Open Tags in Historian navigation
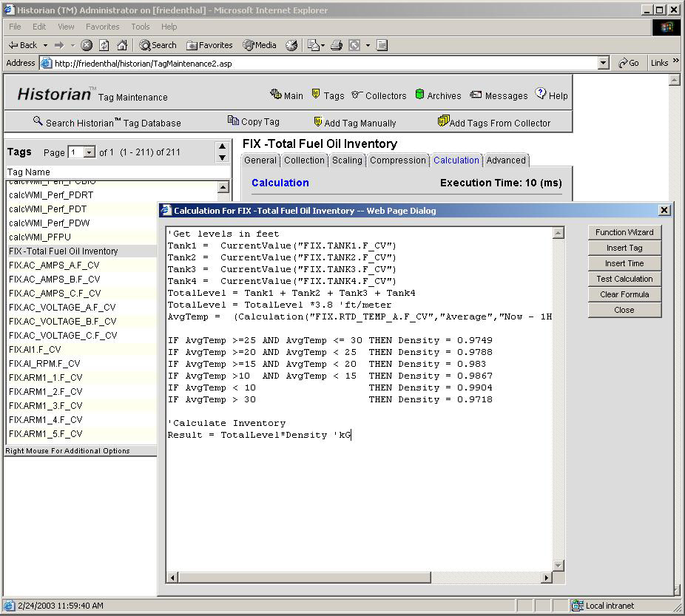The width and height of the screenshot is (685, 616). point(328,95)
